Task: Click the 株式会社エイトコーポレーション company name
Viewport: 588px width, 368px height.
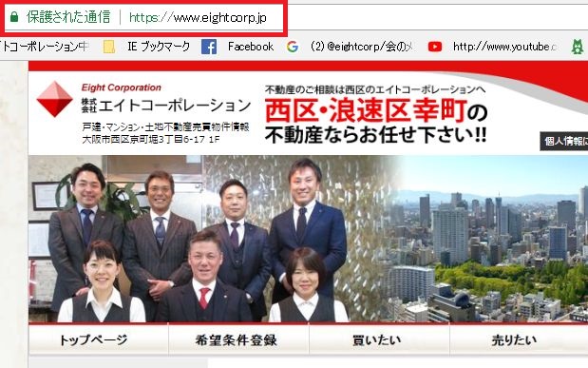Action: pos(166,106)
